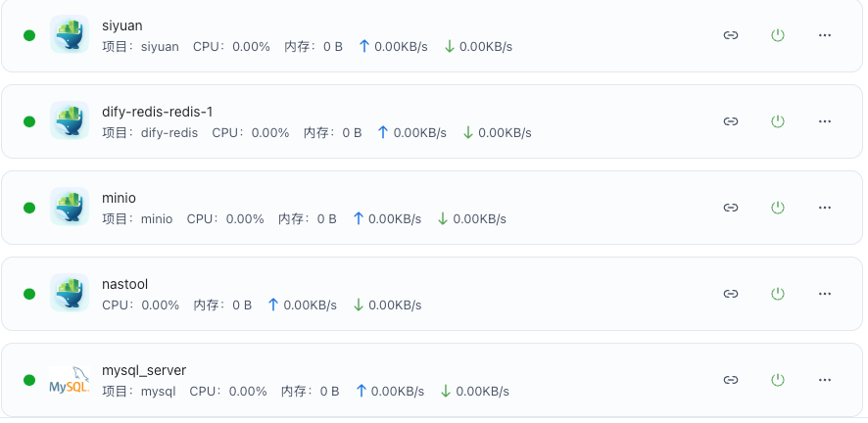
Task: Open the three-dot menu for nastool
Action: pos(825,294)
